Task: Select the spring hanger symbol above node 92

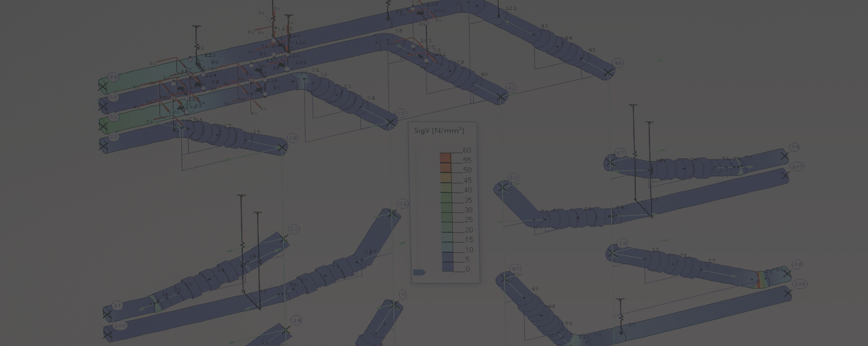Action: [197, 46]
